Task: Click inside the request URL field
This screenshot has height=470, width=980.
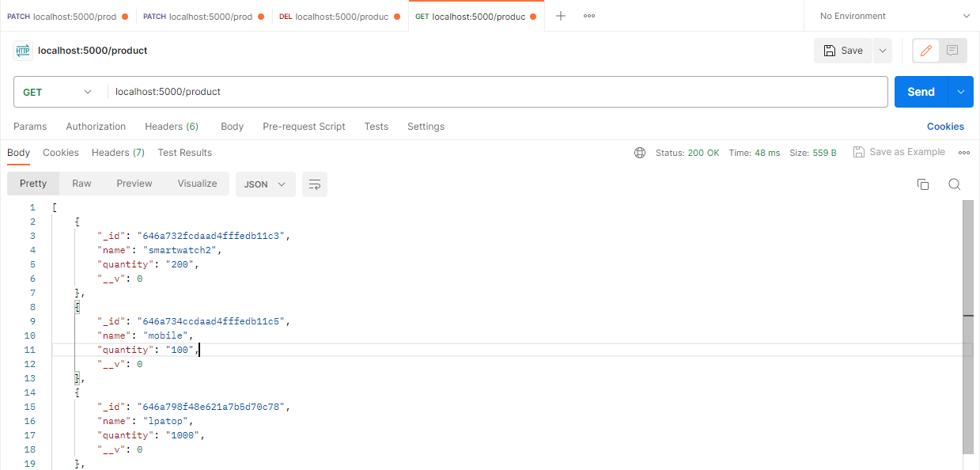Action: (316, 92)
